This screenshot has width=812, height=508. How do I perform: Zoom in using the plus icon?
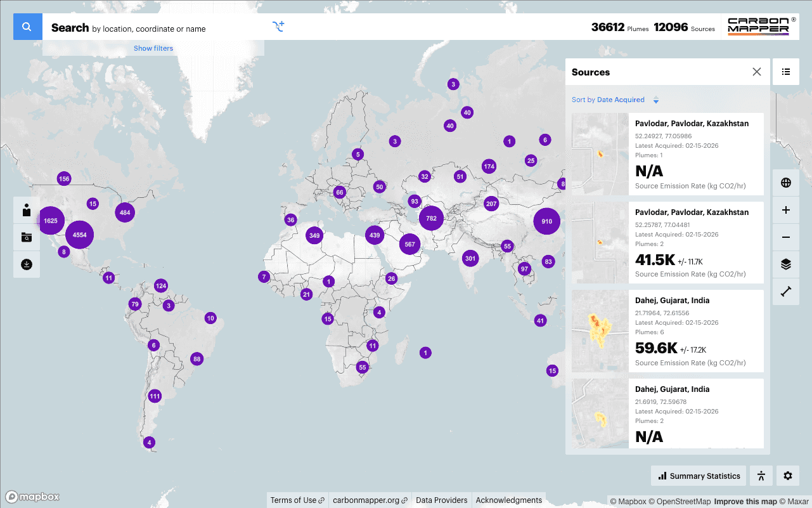pos(785,210)
